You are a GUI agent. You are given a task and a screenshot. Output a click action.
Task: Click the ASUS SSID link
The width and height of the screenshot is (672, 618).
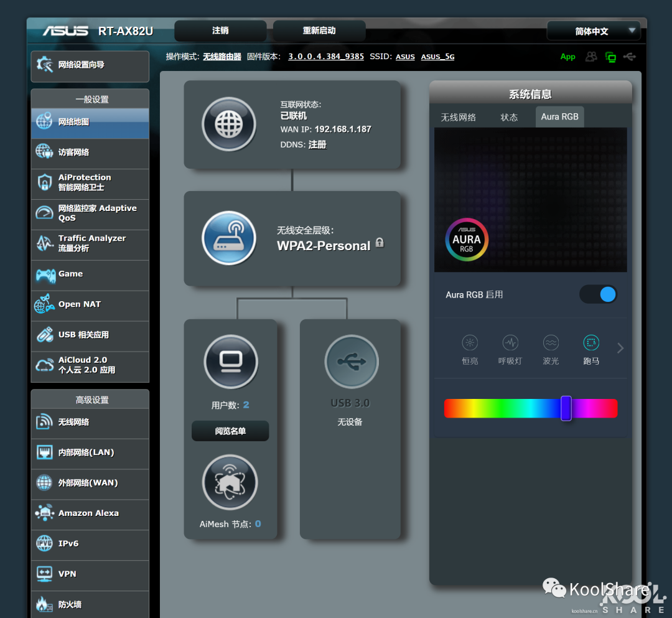405,57
